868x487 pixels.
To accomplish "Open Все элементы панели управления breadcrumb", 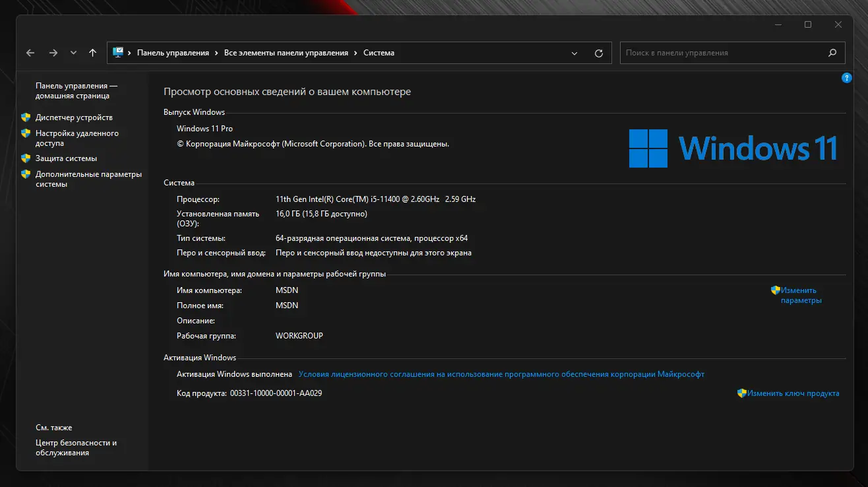I will (286, 53).
